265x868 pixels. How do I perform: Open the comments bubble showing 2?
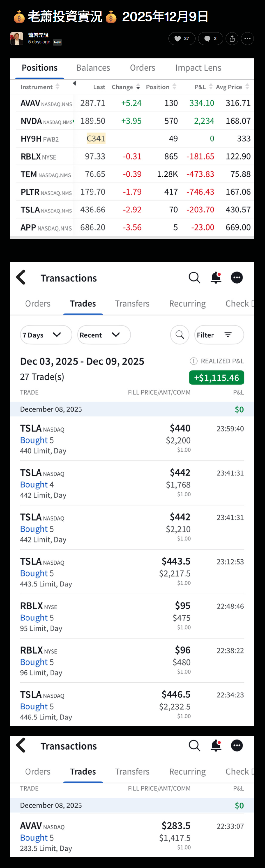point(210,38)
